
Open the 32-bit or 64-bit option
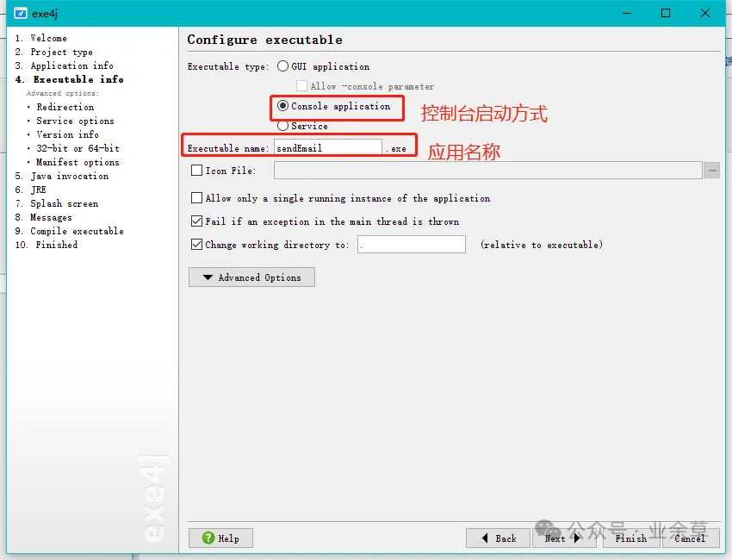click(78, 148)
